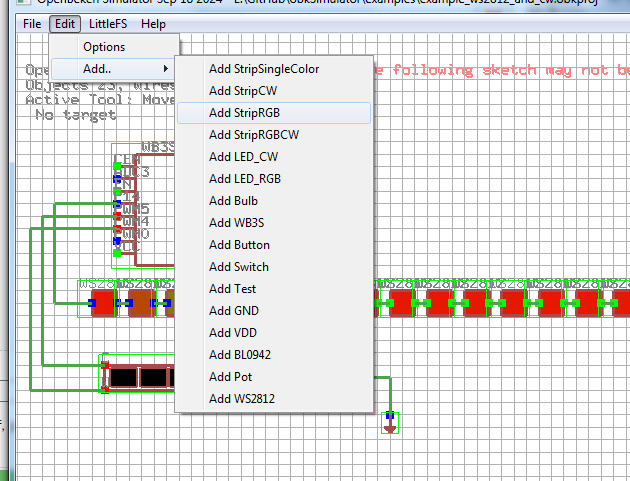Image resolution: width=630 pixels, height=481 pixels.
Task: Choose Options from the Edit menu
Action: (x=115, y=47)
